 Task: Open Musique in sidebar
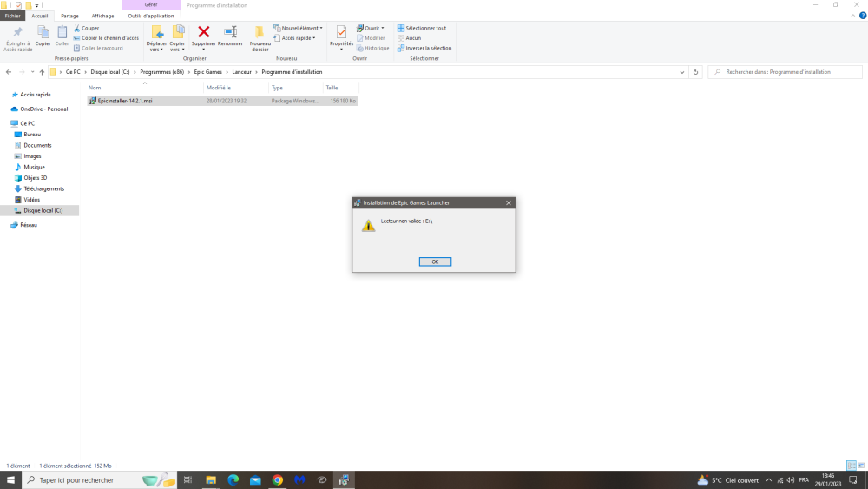point(34,168)
